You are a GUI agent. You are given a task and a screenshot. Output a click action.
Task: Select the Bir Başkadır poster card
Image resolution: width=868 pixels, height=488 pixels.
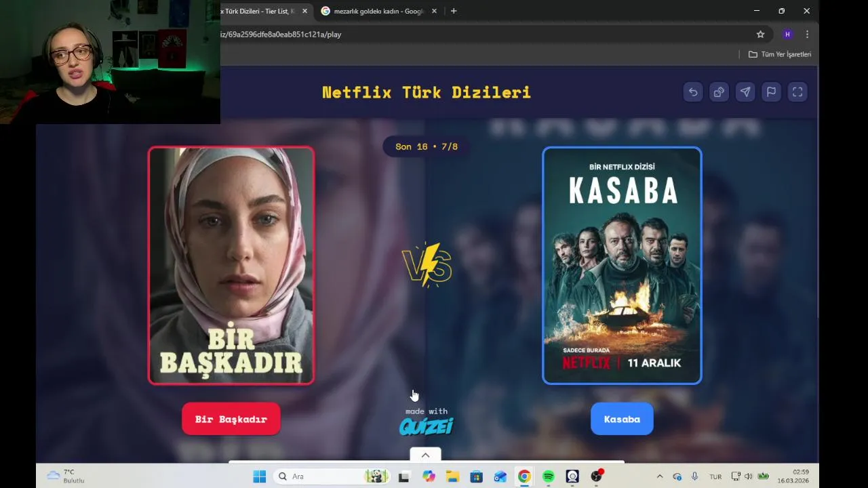pyautogui.click(x=231, y=266)
